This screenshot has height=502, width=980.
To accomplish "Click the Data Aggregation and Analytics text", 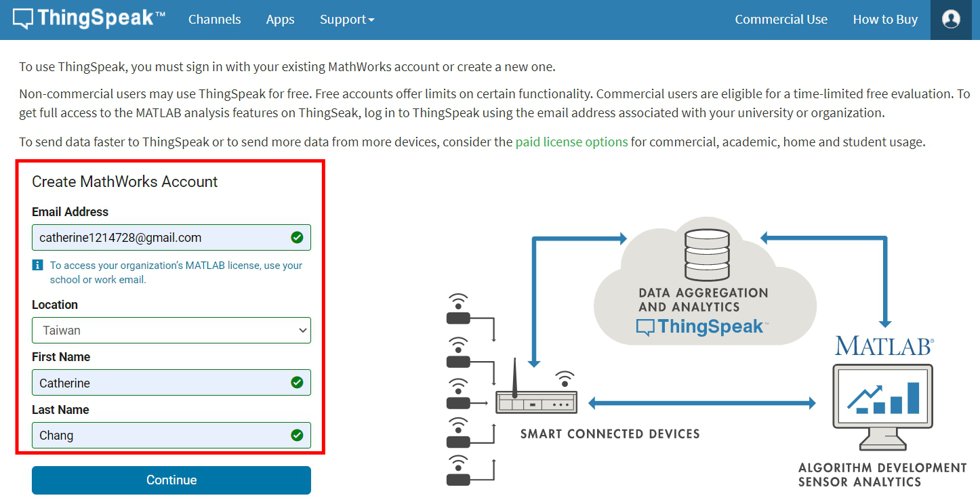I will tap(703, 299).
